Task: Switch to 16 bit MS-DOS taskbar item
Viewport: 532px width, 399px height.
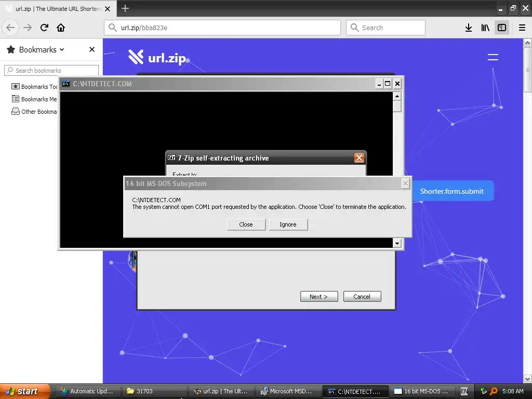Action: tap(422, 391)
